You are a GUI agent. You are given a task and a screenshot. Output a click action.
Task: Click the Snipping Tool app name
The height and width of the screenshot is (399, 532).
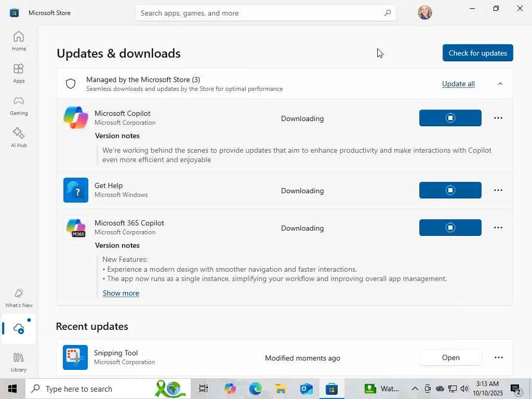(x=116, y=353)
